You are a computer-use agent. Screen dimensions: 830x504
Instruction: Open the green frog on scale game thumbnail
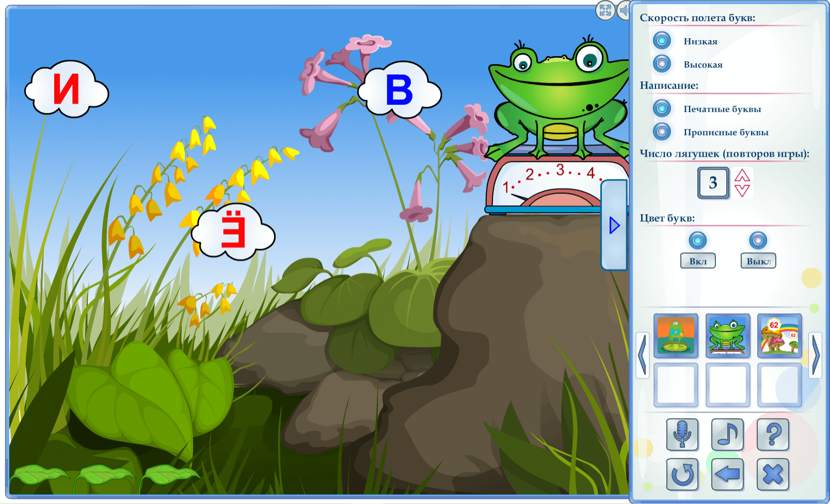728,336
